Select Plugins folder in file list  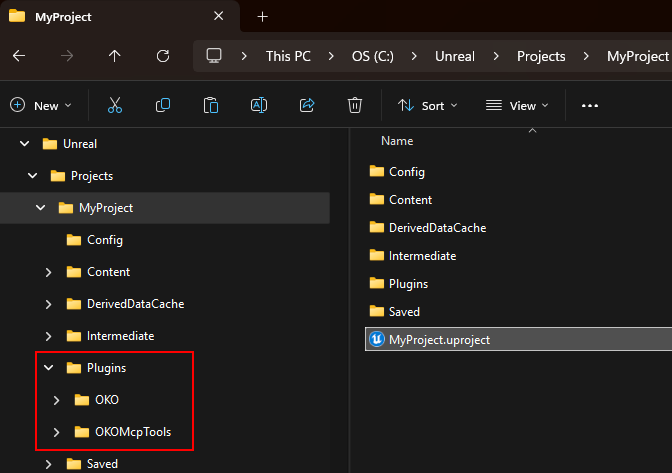[398, 284]
